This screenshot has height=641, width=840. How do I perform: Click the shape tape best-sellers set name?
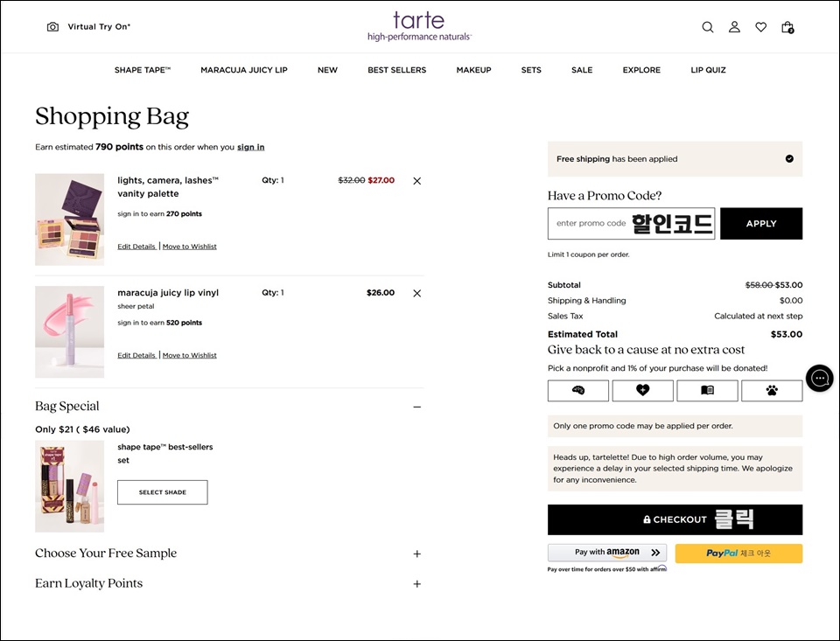(x=165, y=454)
